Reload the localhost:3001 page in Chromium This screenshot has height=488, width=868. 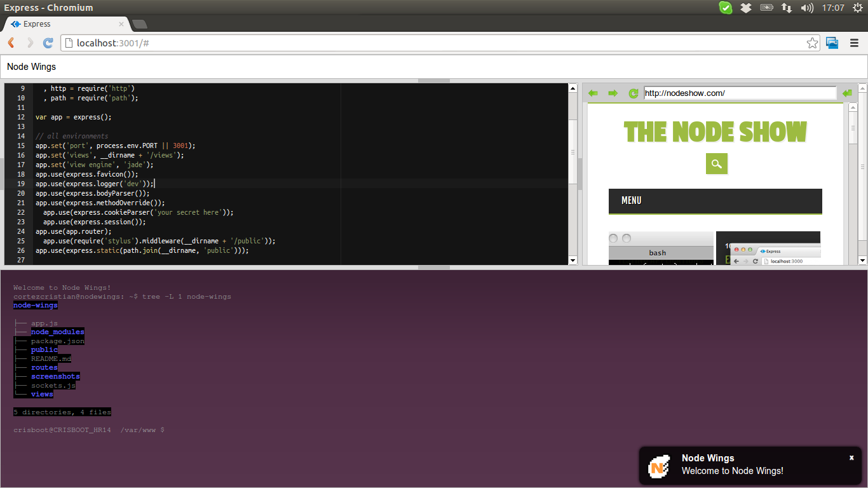click(48, 43)
